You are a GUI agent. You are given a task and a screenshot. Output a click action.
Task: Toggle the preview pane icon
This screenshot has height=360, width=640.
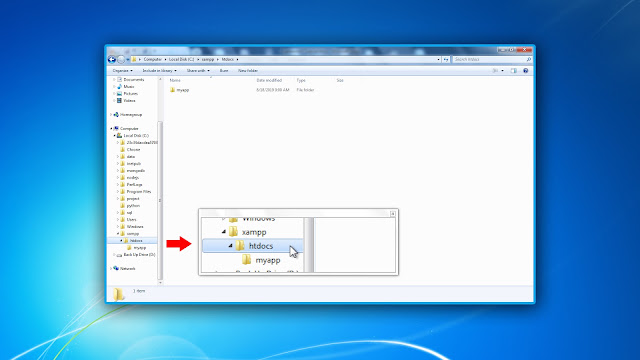coord(513,71)
